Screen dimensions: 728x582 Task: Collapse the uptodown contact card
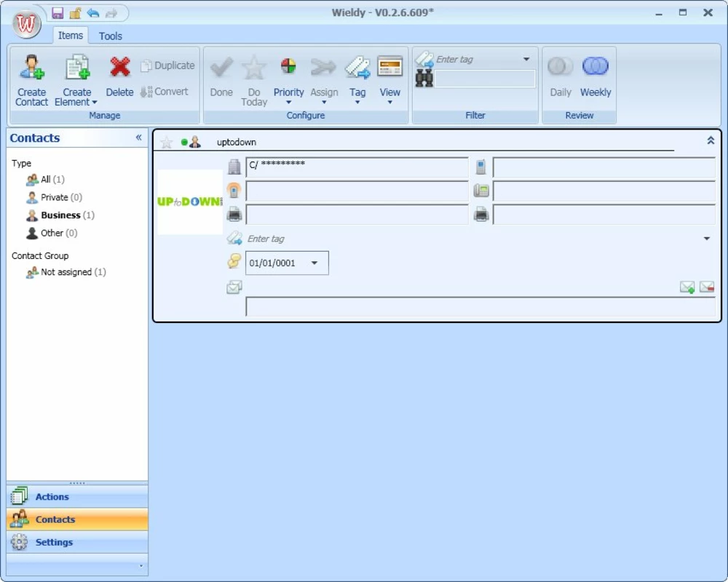[711, 140]
